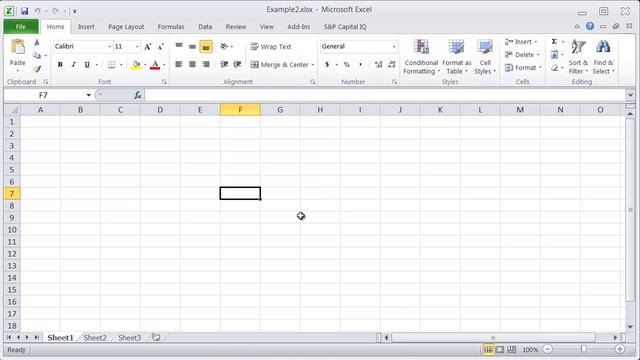Toggle Top Align vertical alignment
This screenshot has height=360, width=640.
[x=179, y=47]
